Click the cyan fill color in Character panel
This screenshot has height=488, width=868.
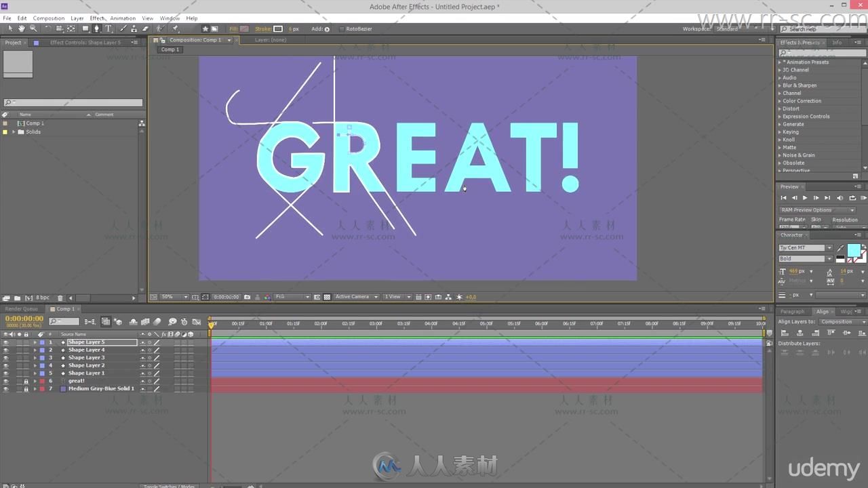[x=853, y=249]
